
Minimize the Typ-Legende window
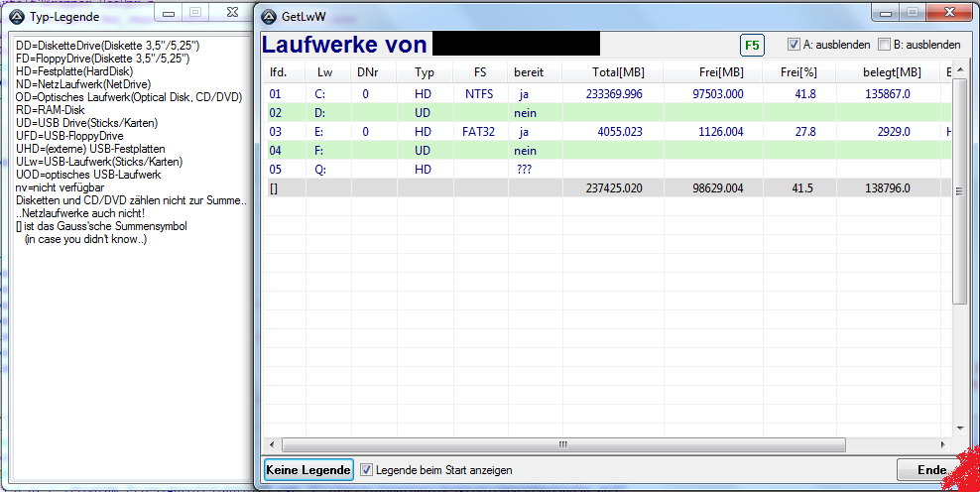[x=170, y=12]
